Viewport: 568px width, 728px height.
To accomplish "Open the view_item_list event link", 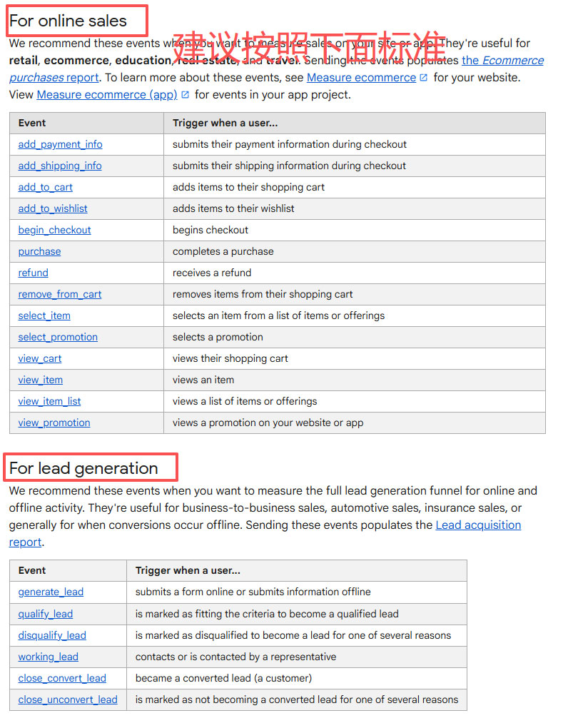I will click(49, 401).
